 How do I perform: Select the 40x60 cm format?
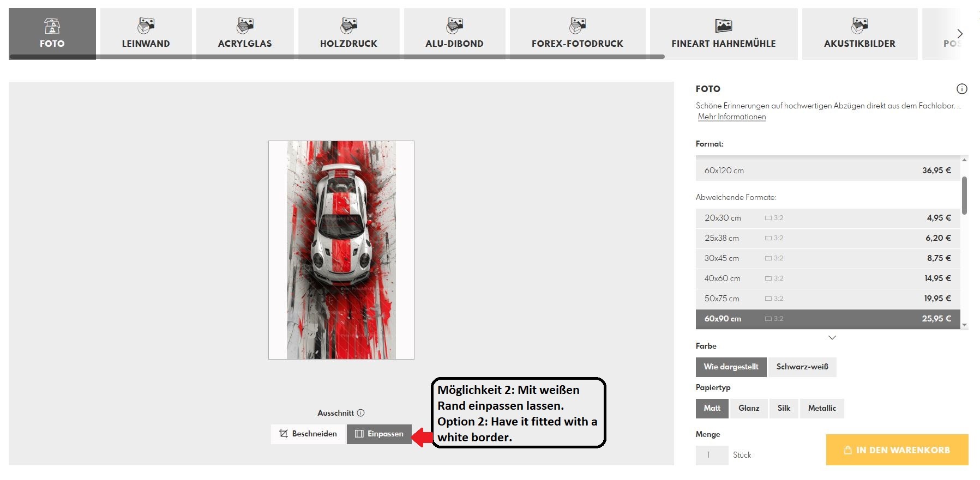click(828, 278)
